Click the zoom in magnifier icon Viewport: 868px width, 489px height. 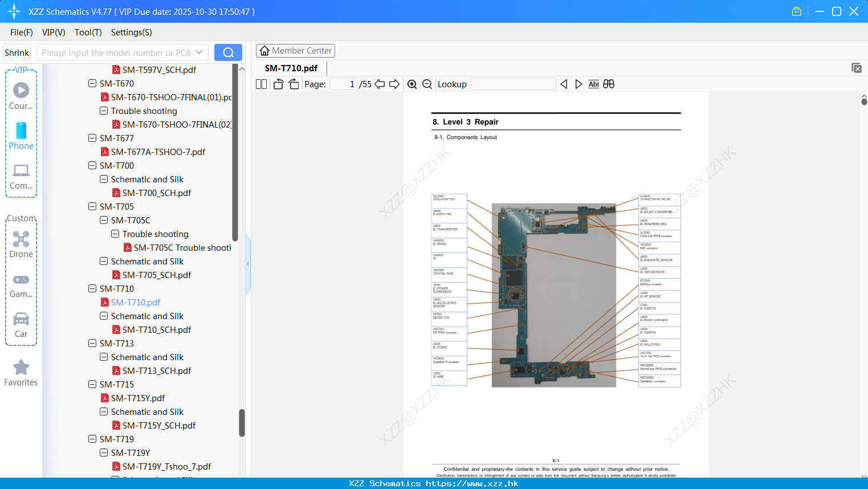(412, 84)
